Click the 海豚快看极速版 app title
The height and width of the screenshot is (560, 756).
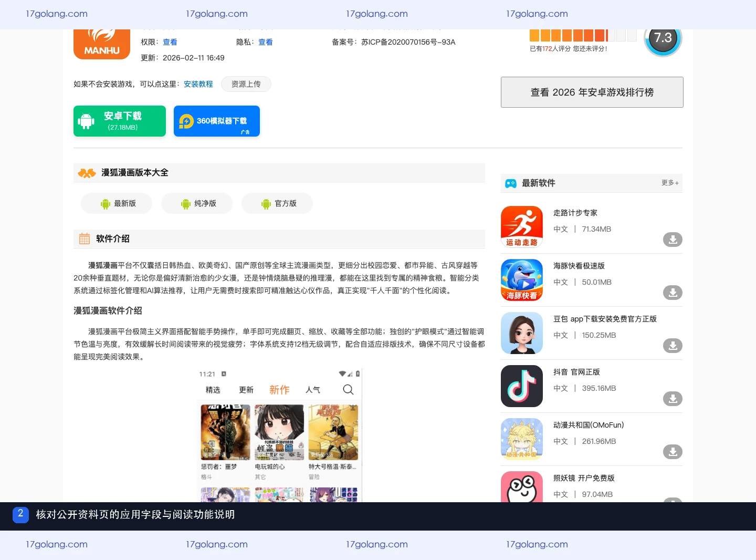coord(579,266)
